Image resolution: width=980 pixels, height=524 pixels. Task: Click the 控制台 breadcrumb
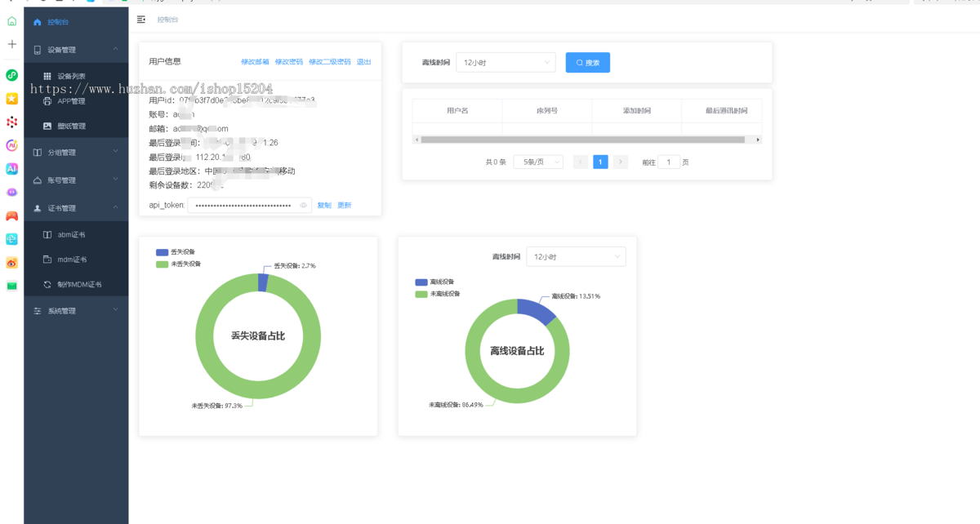click(x=167, y=19)
